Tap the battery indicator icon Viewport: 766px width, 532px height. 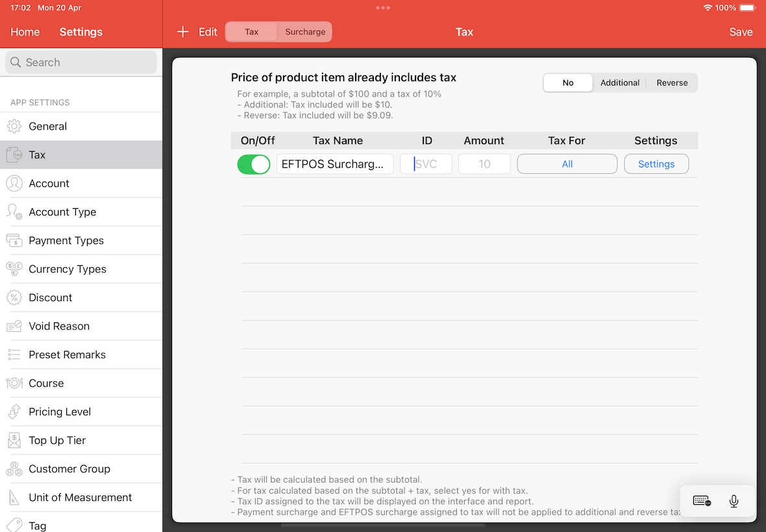(x=747, y=8)
